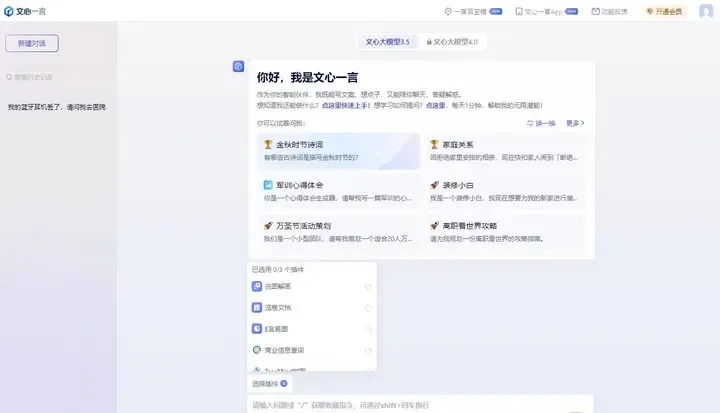Open the user avatar profile
This screenshot has width=720, height=413.
(706, 11)
